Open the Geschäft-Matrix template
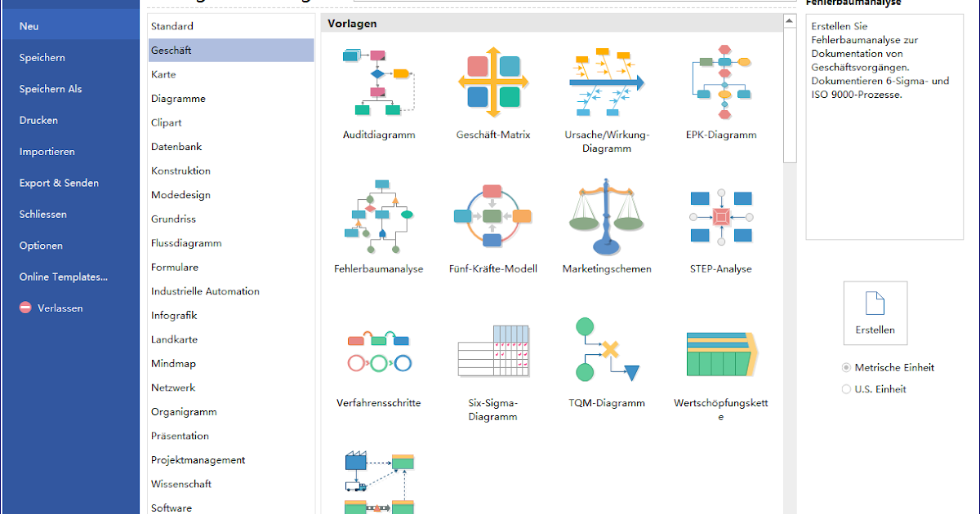This screenshot has width=980, height=514. point(492,82)
